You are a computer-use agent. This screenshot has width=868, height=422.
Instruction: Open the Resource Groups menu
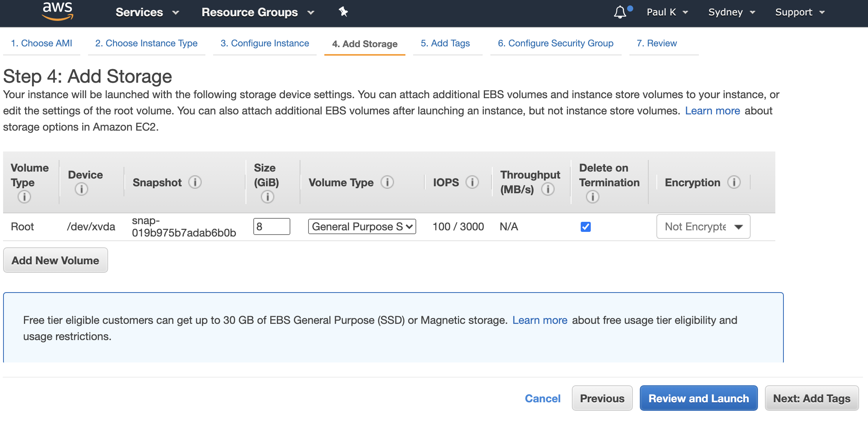[258, 12]
